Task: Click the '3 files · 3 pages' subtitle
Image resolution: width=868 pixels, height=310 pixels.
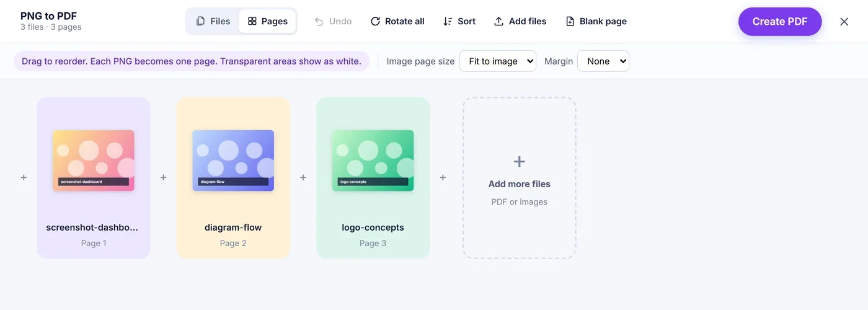Action: point(51,27)
